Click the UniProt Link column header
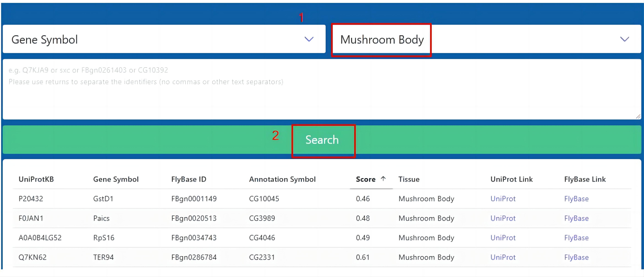The width and height of the screenshot is (644, 277). tap(511, 179)
